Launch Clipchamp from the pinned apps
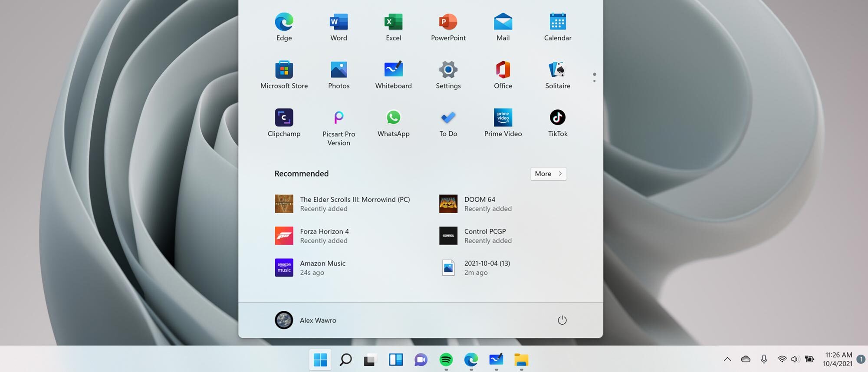The image size is (868, 372). coord(284,123)
